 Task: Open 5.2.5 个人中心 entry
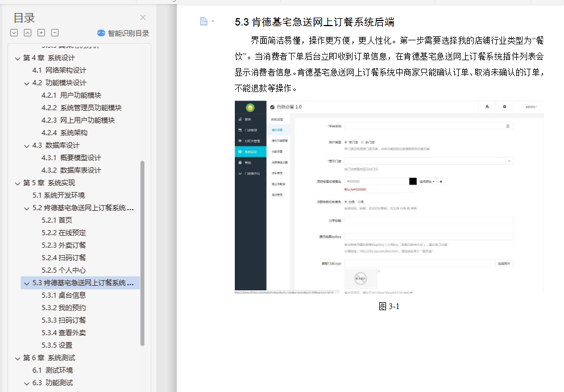(x=64, y=270)
